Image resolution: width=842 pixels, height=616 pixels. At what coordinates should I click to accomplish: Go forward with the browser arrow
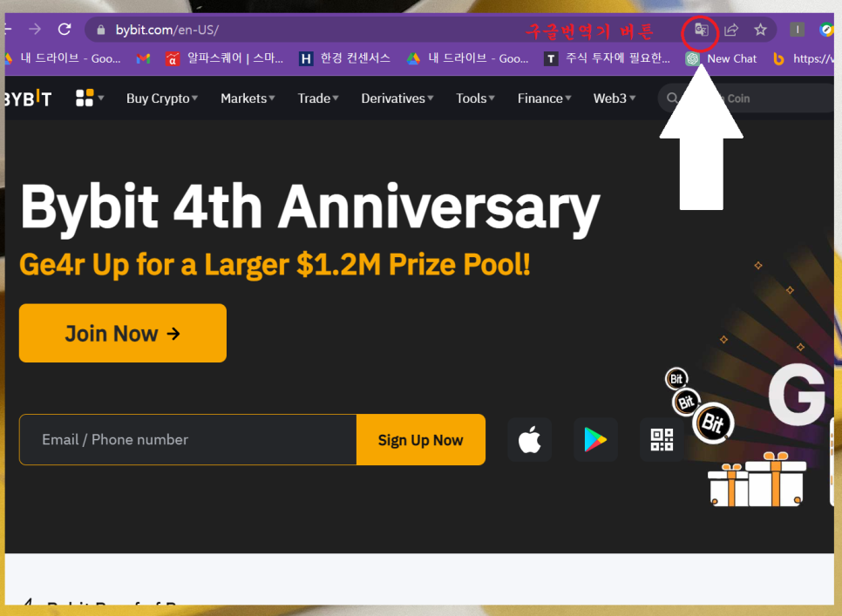click(x=35, y=29)
